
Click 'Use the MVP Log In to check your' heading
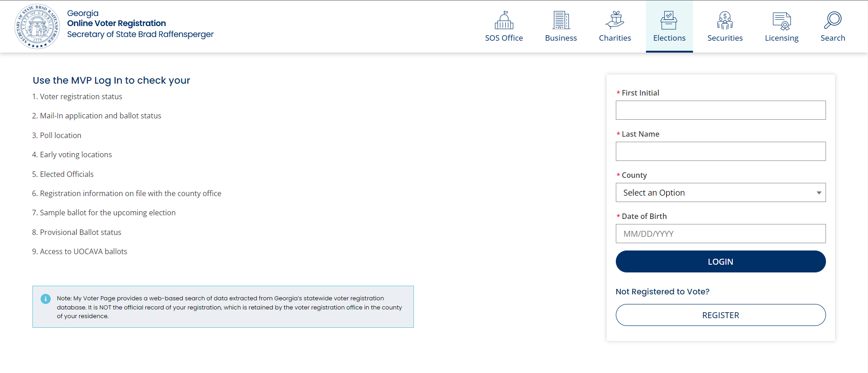[111, 80]
